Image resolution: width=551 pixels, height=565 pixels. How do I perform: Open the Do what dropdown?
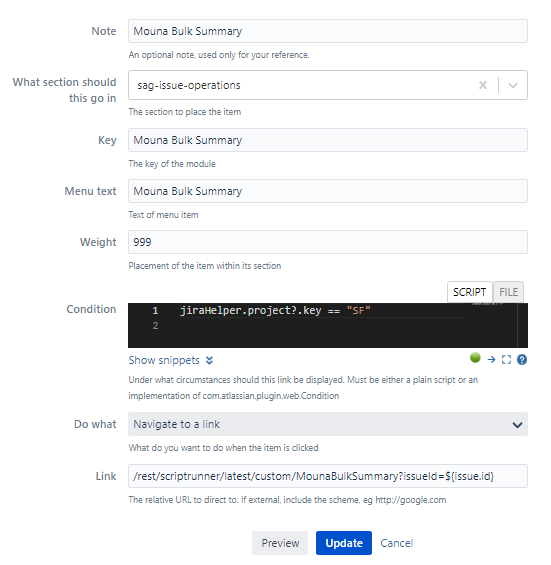point(328,424)
